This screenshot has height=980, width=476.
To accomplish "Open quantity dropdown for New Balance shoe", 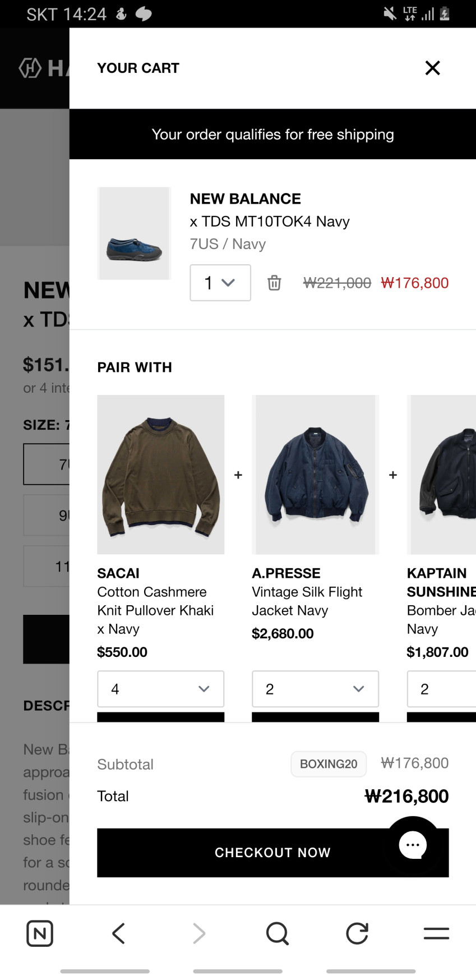I will click(x=220, y=283).
